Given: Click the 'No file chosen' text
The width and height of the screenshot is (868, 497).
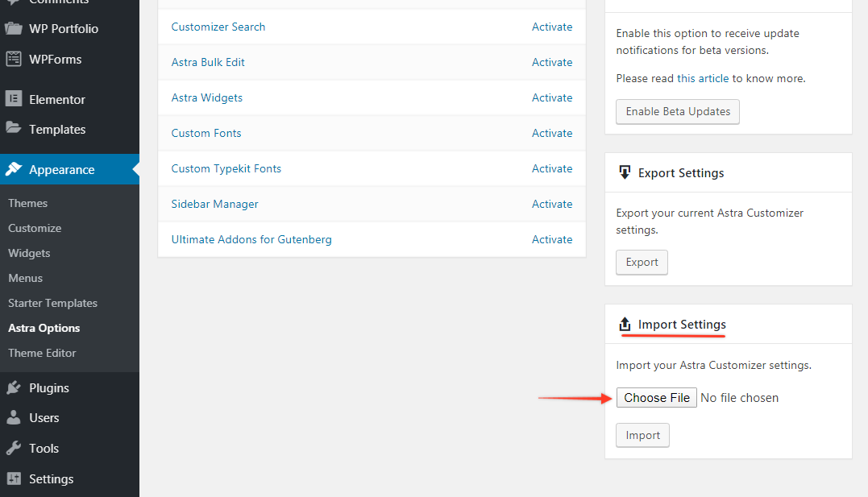Looking at the screenshot, I should point(740,398).
